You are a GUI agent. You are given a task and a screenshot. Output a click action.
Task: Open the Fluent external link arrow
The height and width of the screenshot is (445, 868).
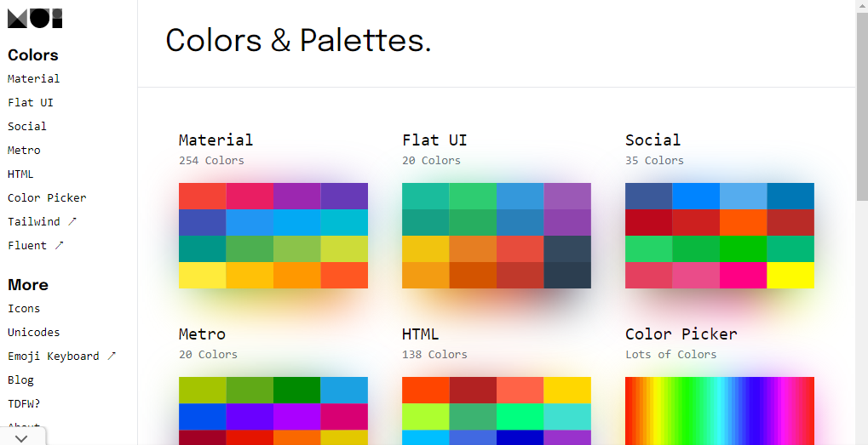(x=59, y=245)
